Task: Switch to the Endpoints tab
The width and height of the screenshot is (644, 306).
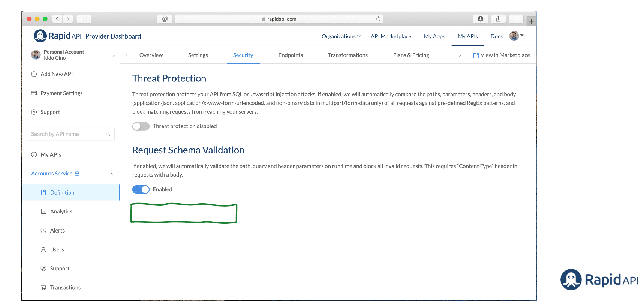Action: (x=291, y=55)
